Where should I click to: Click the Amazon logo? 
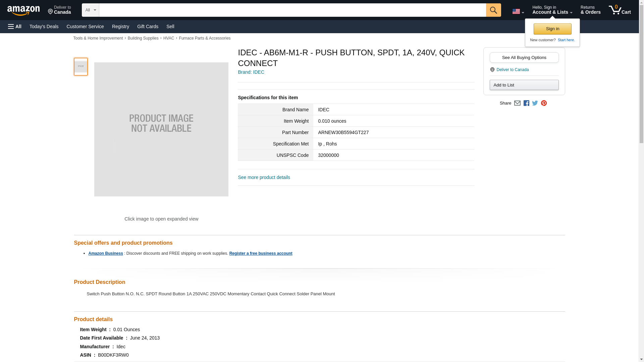23,10
